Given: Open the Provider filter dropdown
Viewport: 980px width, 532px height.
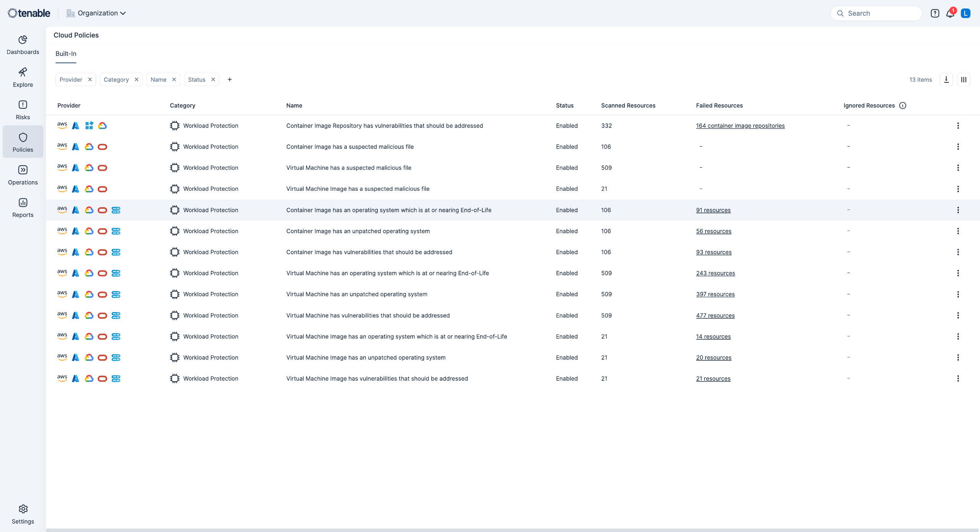Looking at the screenshot, I should point(71,79).
